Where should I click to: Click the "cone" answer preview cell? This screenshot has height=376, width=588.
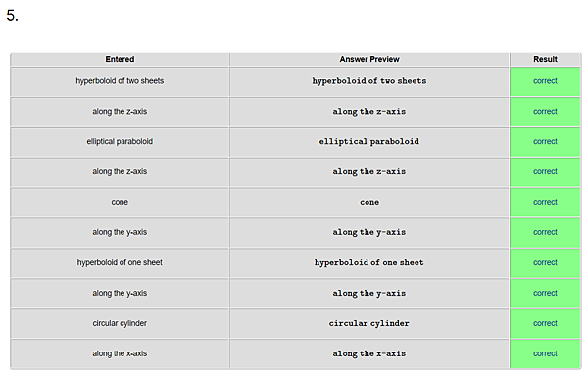click(369, 203)
